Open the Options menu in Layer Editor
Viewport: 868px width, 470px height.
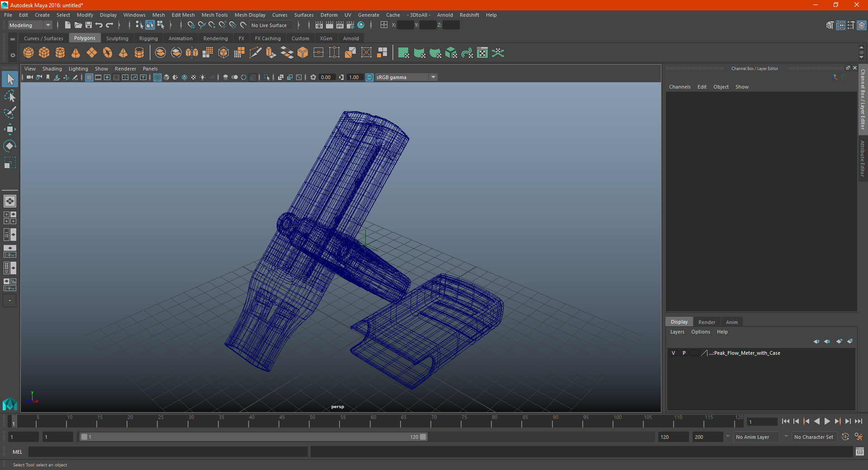point(700,332)
